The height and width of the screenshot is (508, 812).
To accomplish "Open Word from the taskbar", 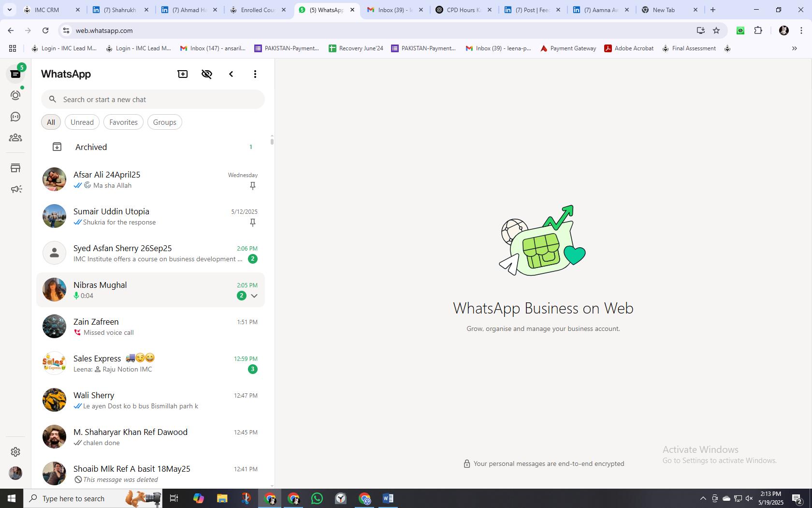I will 388,498.
